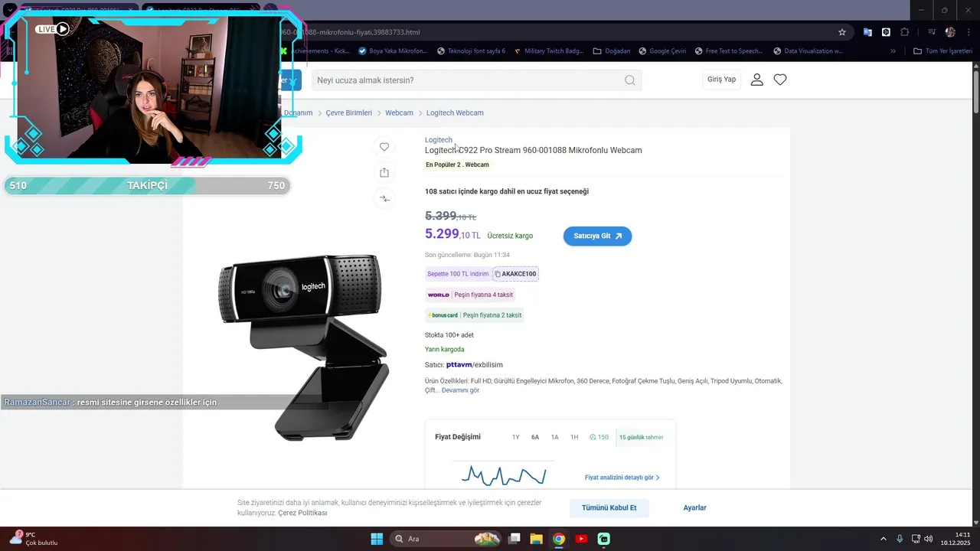
Task: Open the Boya Yaka Mikrofon bookmark
Action: click(x=393, y=51)
